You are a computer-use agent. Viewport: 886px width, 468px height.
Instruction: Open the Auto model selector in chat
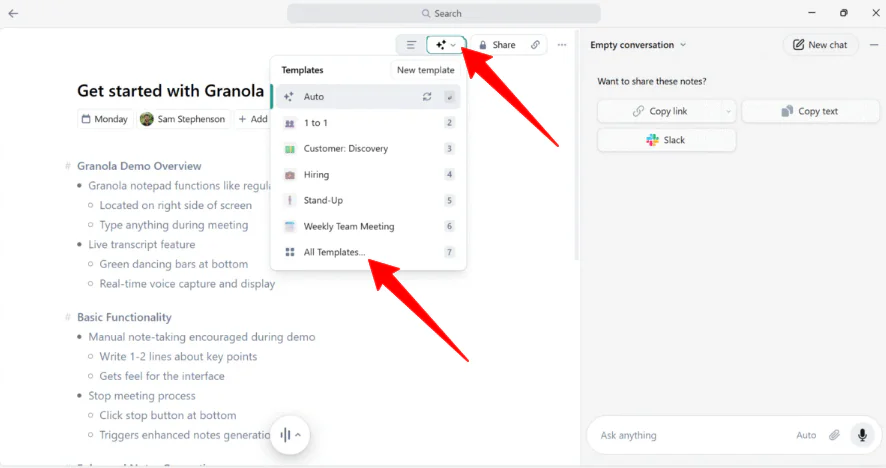click(x=806, y=435)
